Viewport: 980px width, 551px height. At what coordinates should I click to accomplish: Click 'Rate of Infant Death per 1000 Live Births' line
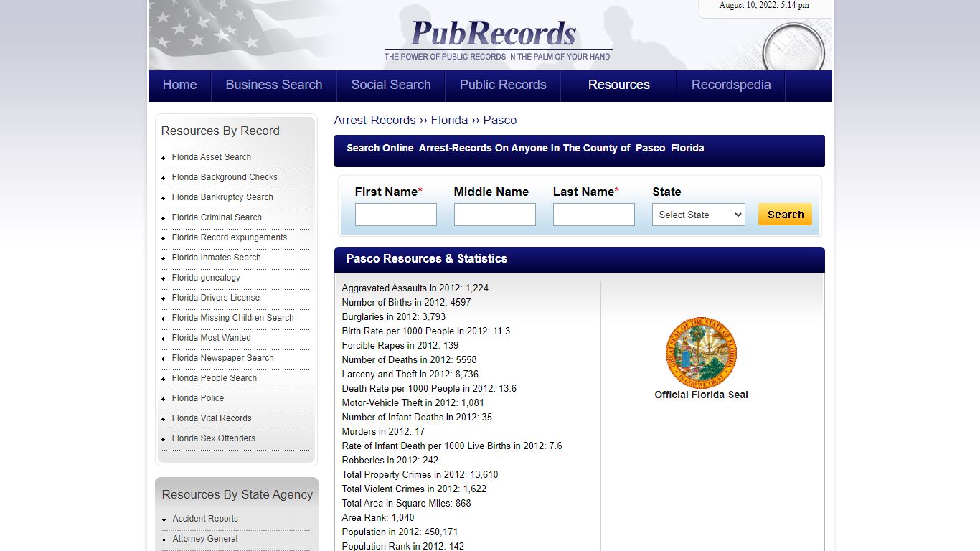click(452, 446)
